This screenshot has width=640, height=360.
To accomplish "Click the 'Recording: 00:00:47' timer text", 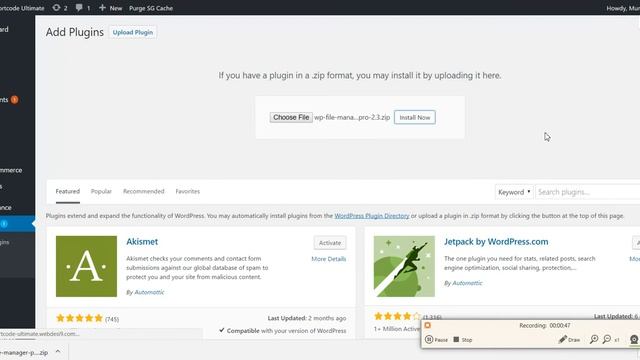I will (545, 325).
